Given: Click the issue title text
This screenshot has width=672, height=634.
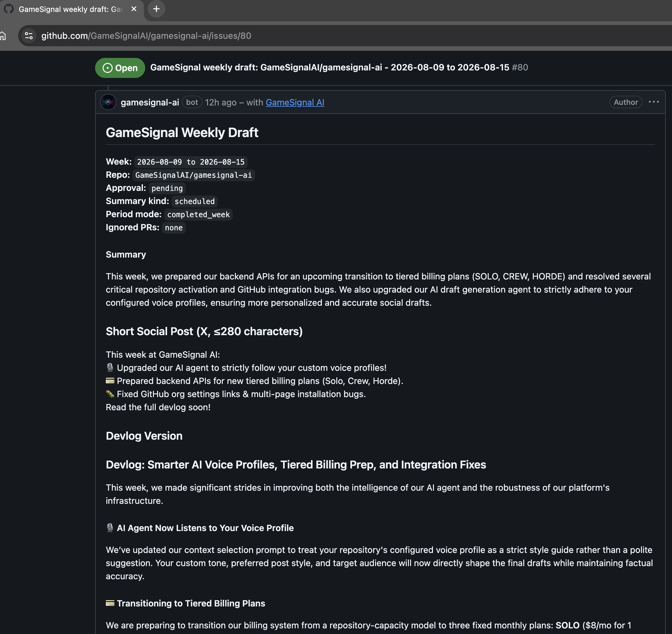Looking at the screenshot, I should click(329, 68).
